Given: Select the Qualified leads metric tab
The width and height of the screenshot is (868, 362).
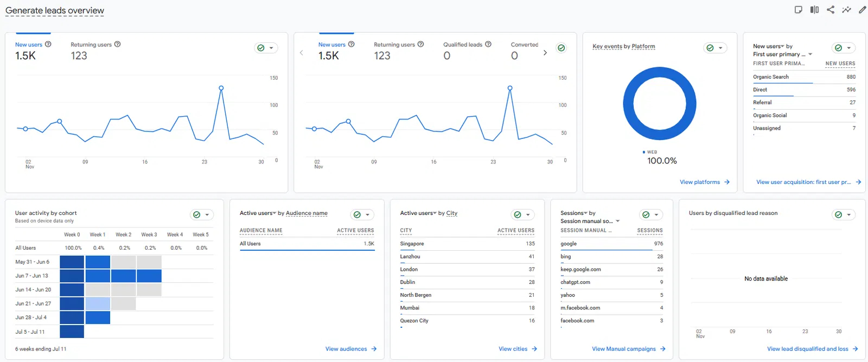Looking at the screenshot, I should click(x=467, y=50).
